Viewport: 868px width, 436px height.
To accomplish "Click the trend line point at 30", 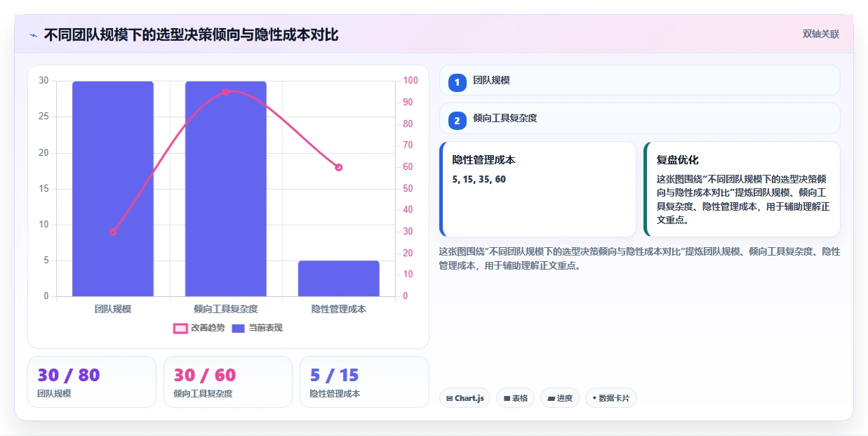I will [x=113, y=232].
